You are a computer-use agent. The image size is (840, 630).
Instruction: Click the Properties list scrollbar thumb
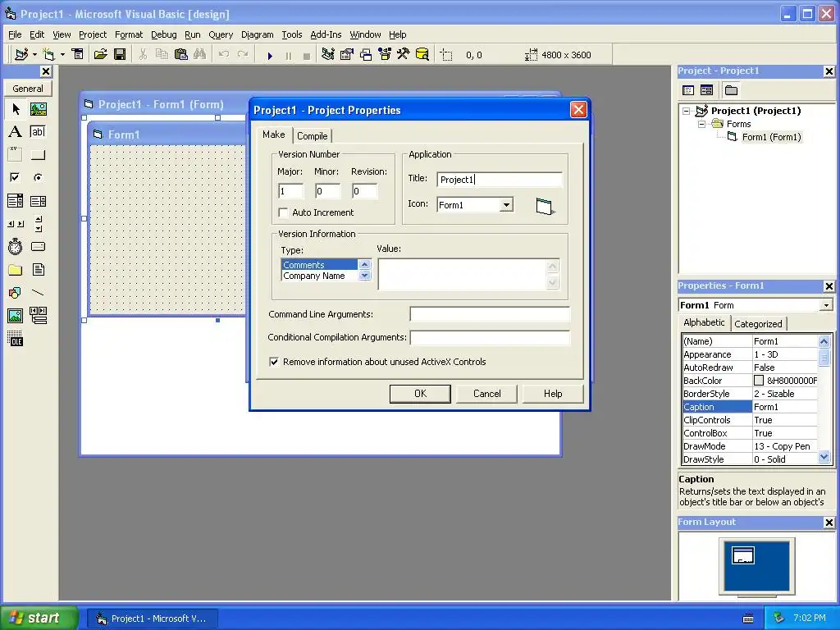[824, 357]
